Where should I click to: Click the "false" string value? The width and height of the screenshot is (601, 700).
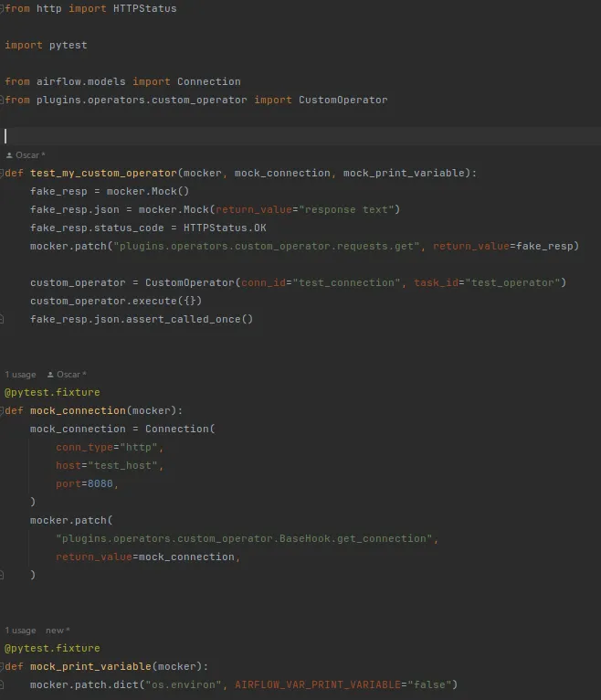429,684
